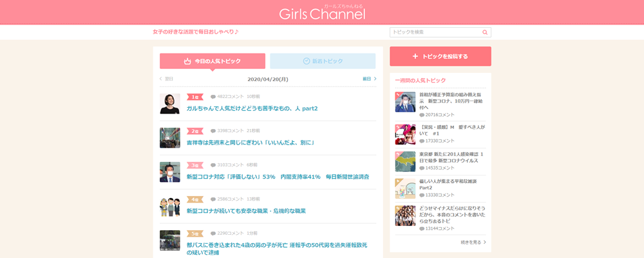Click the 13秒前 timestamp
This screenshot has width=644, height=258.
(253, 199)
